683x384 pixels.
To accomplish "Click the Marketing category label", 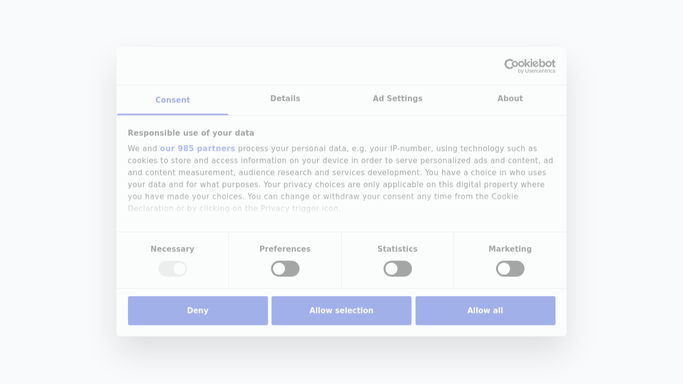I will pos(510,249).
